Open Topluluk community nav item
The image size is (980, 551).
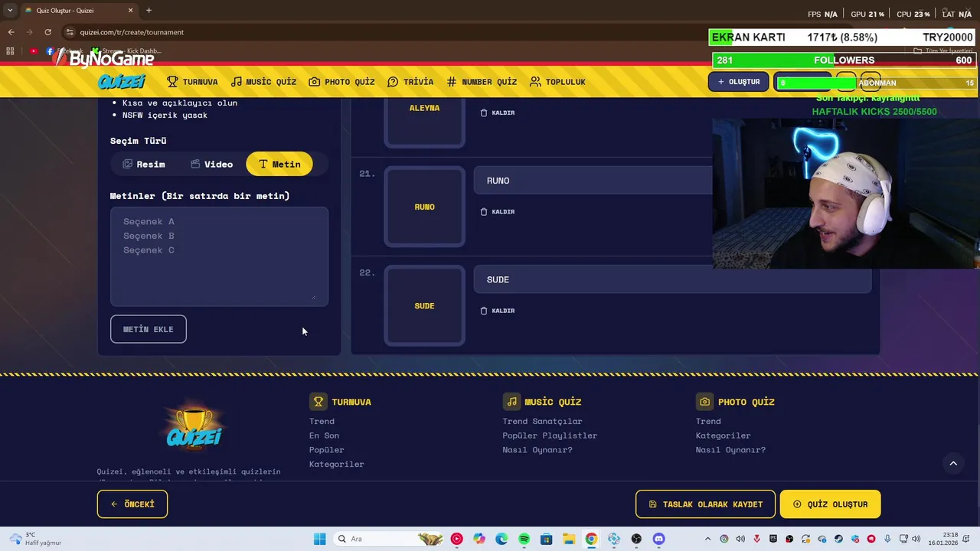(557, 82)
